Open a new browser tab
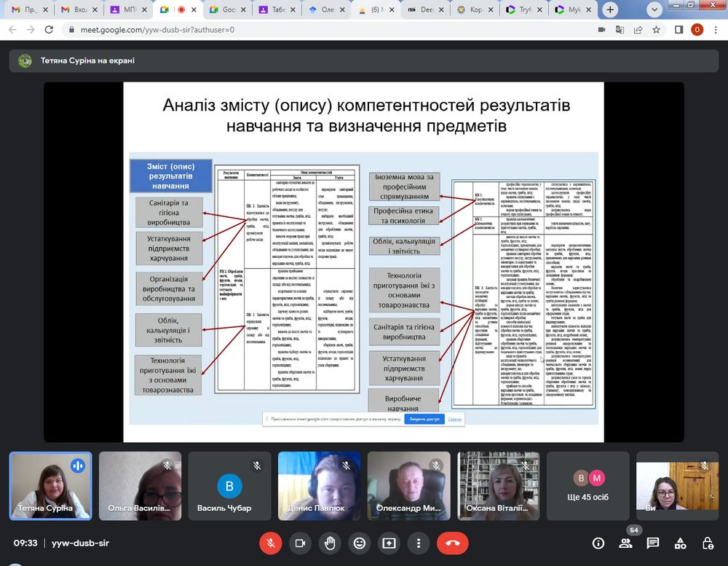The width and height of the screenshot is (728, 566). click(609, 10)
